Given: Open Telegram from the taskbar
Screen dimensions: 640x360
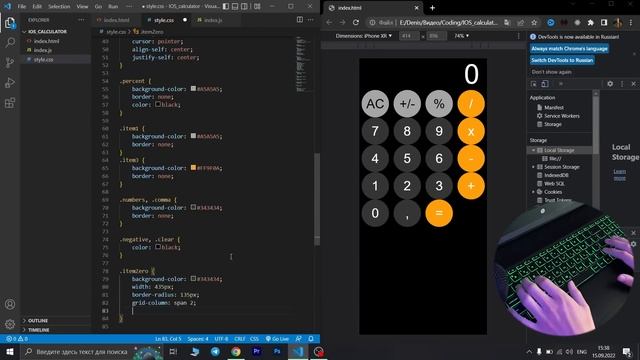Looking at the screenshot, I should tap(215, 351).
